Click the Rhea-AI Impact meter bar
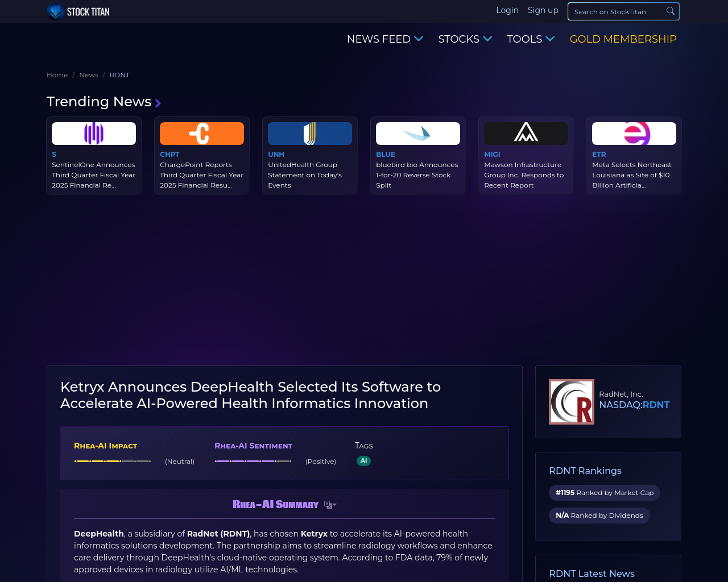The width and height of the screenshot is (728, 582). point(113,461)
